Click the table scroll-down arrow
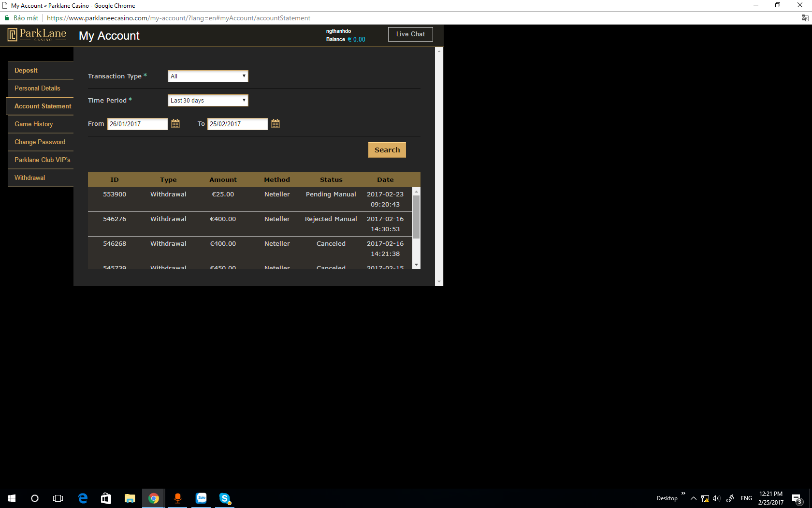Image resolution: width=812 pixels, height=508 pixels. click(417, 265)
